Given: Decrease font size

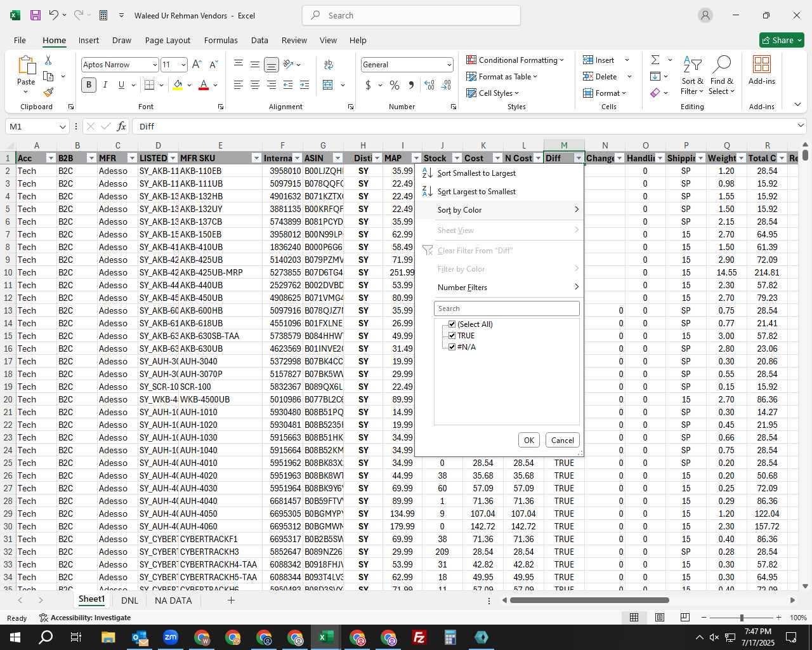Looking at the screenshot, I should (213, 64).
